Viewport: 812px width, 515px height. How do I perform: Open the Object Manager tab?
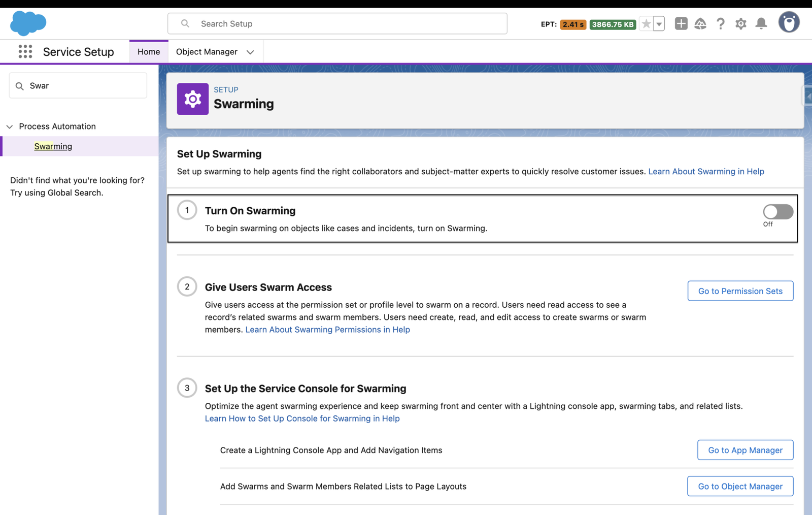click(x=207, y=51)
